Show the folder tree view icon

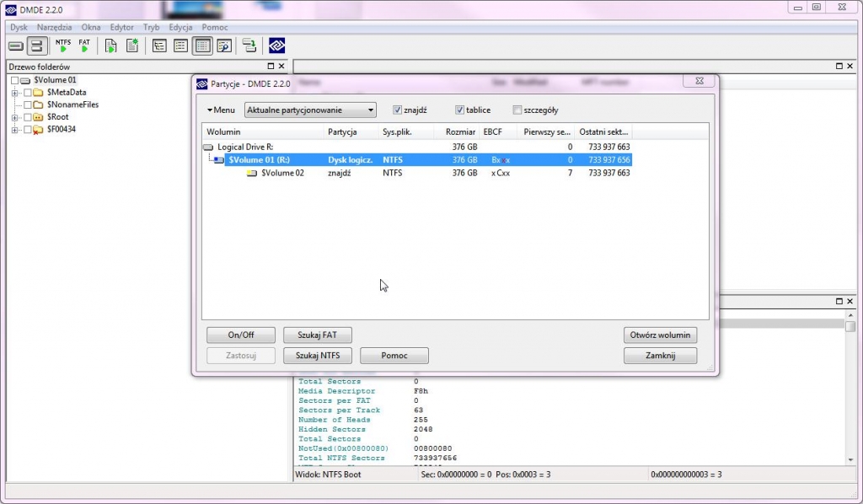159,46
